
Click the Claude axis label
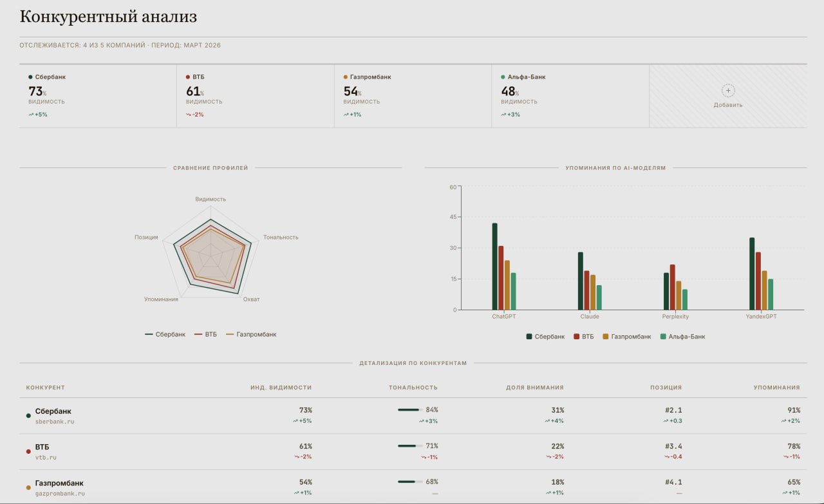(x=590, y=317)
